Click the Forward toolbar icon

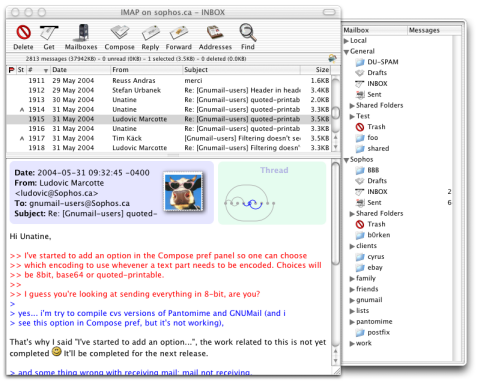(x=179, y=33)
